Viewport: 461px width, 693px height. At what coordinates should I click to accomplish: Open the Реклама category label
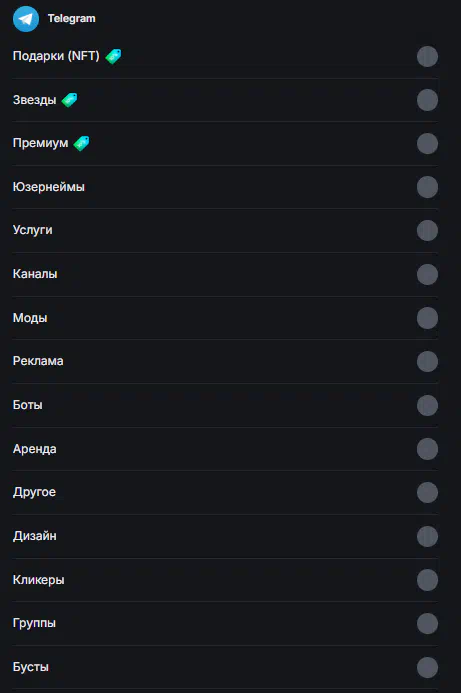pyautogui.click(x=38, y=361)
